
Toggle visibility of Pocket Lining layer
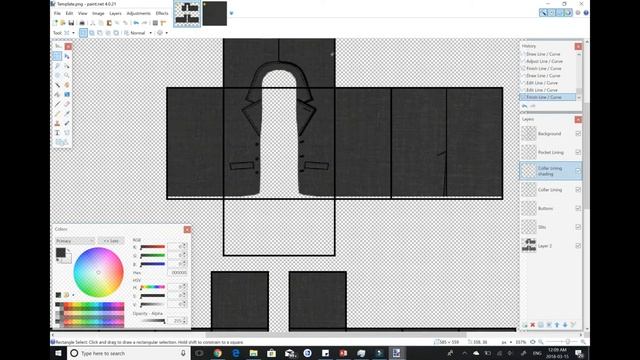pos(578,152)
